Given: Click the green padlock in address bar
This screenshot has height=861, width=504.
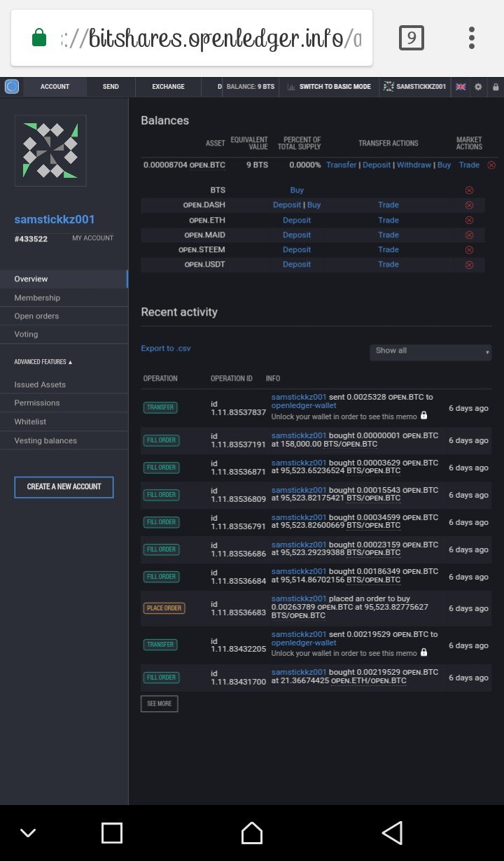Looking at the screenshot, I should [x=39, y=38].
